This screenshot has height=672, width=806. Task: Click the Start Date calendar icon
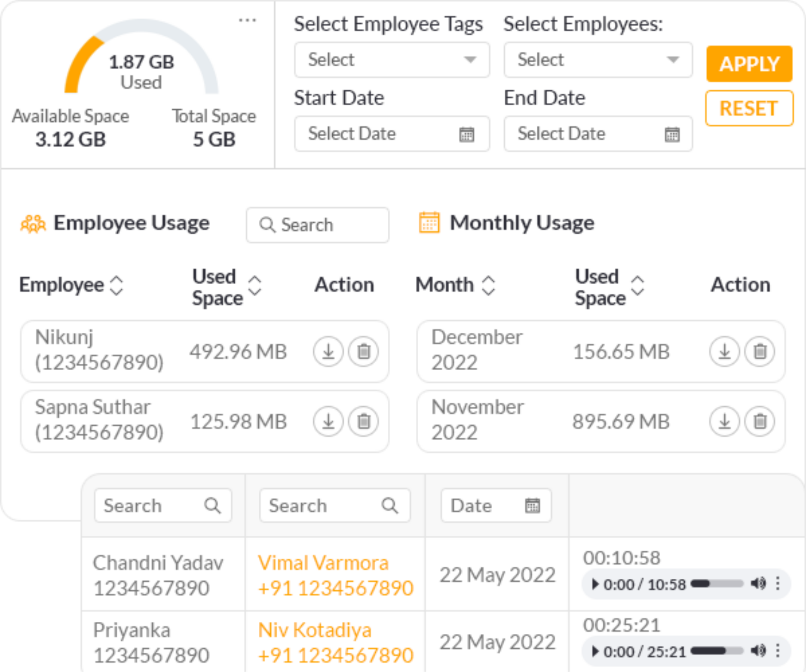point(466,135)
